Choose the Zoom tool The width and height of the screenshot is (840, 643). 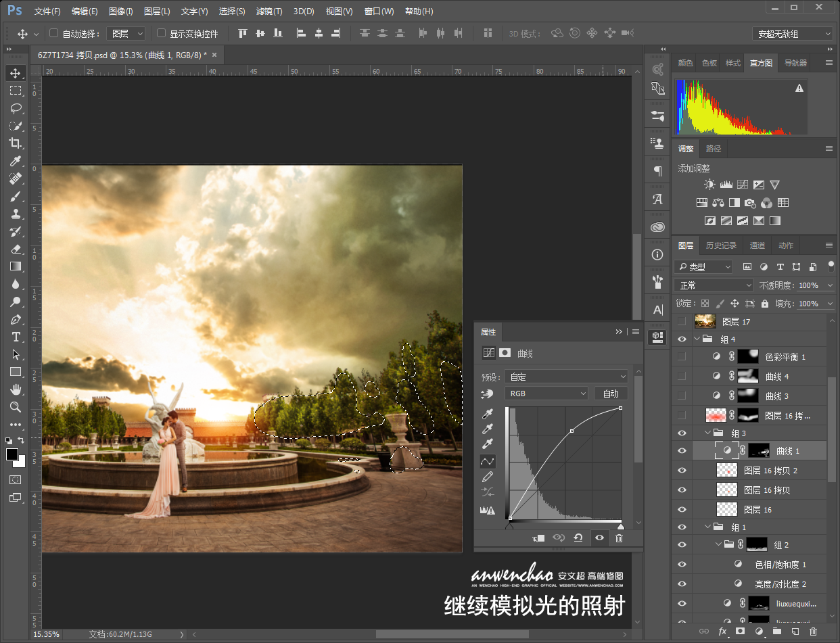(16, 407)
